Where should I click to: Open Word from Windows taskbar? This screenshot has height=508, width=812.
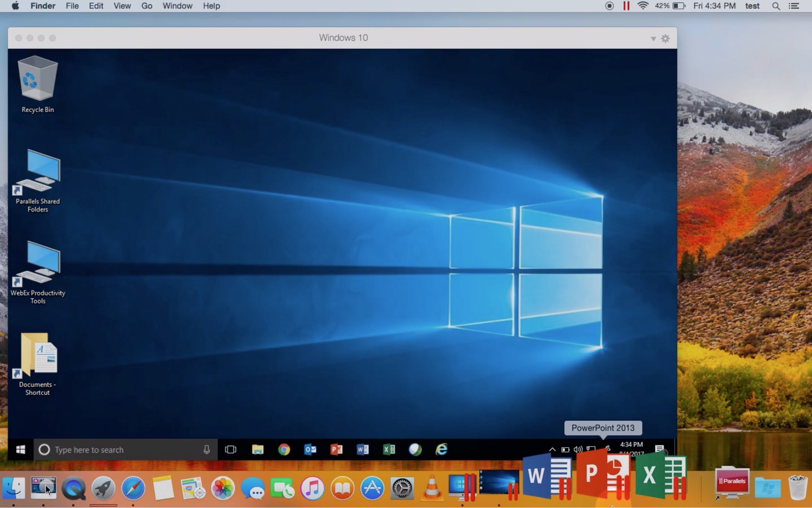tap(363, 450)
